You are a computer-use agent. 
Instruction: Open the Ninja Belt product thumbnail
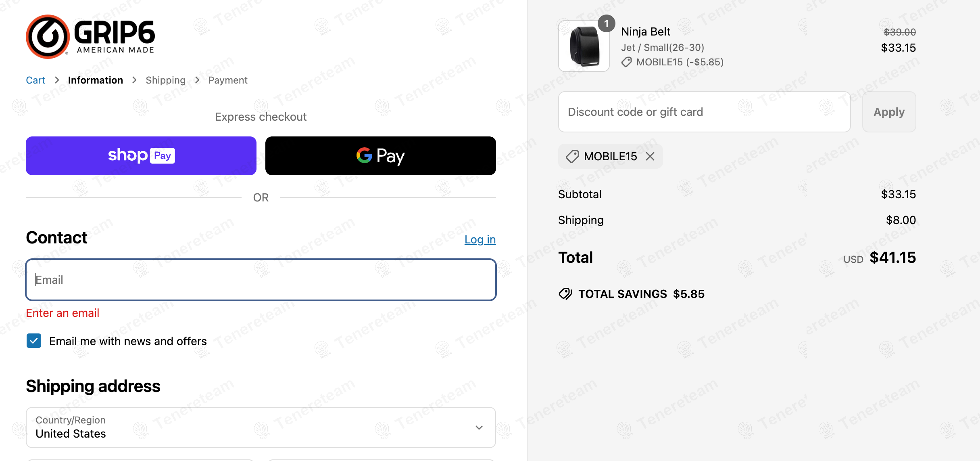point(584,47)
